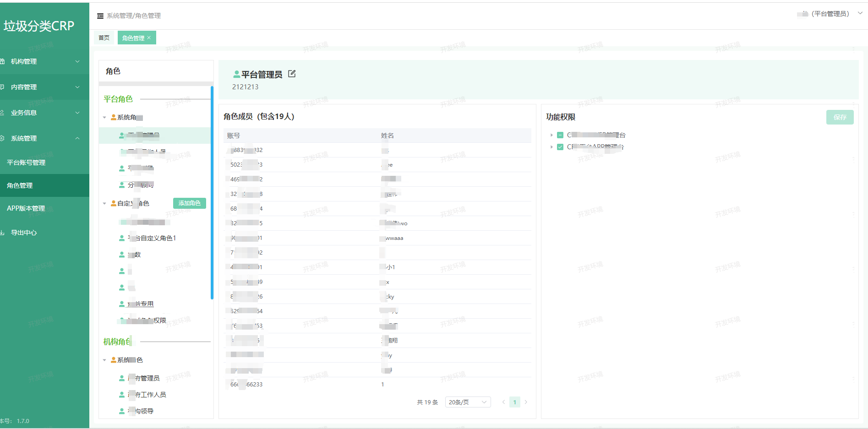Select 角色管理 in the sidebar

point(44,185)
